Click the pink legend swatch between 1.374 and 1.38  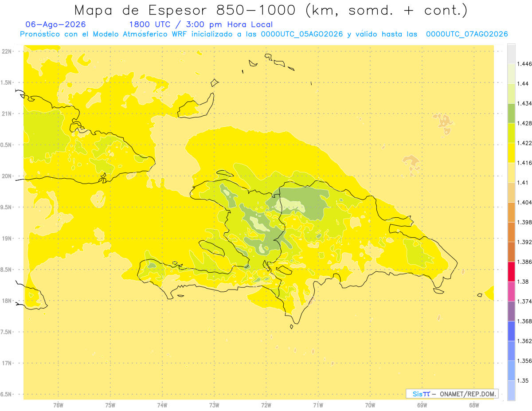coord(511,291)
